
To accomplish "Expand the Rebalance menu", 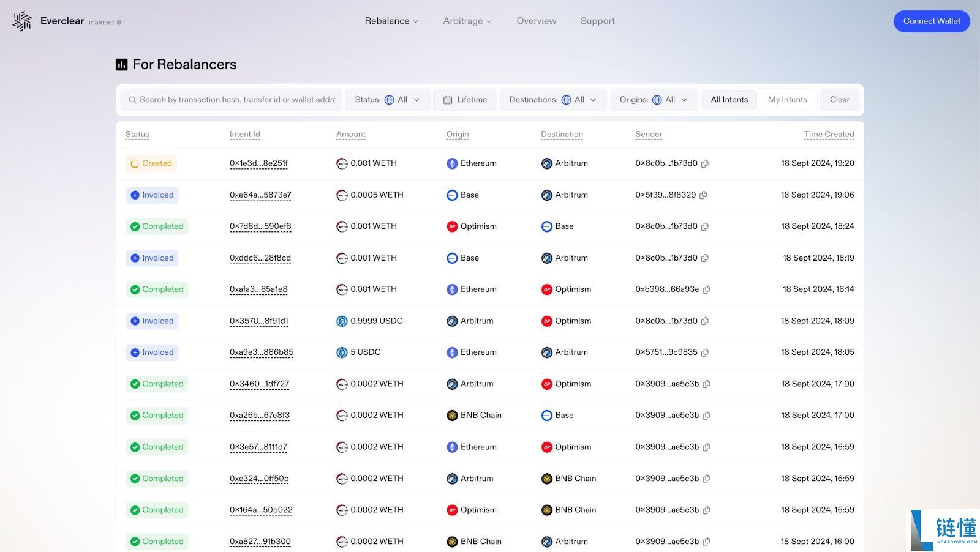I will click(x=391, y=21).
